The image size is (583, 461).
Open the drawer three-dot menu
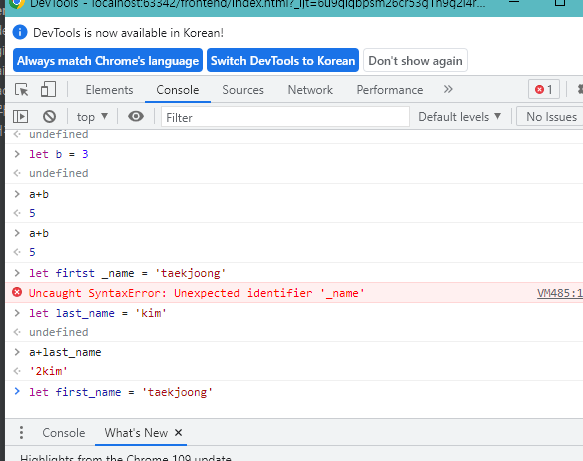click(x=22, y=432)
